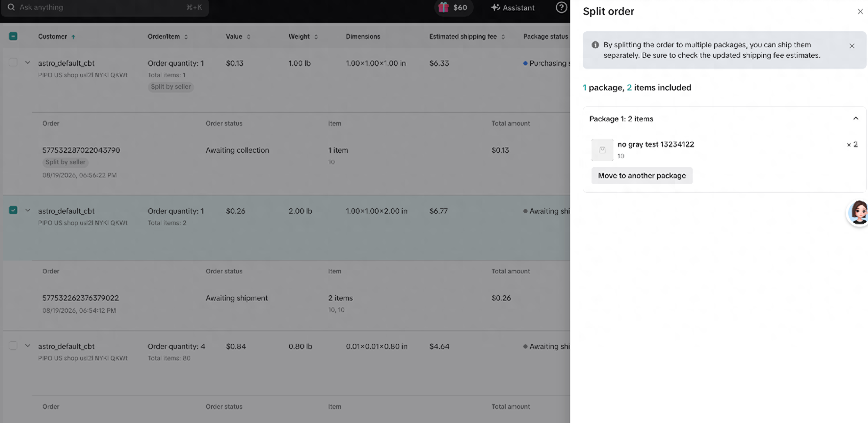Dismiss the splitting info banner
This screenshot has width=868, height=423.
[x=852, y=46]
